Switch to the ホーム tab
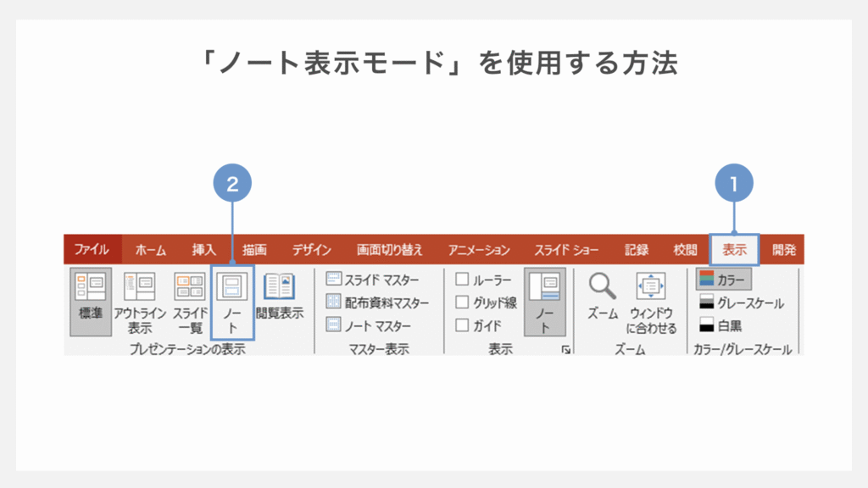This screenshot has width=868, height=488. [x=151, y=250]
